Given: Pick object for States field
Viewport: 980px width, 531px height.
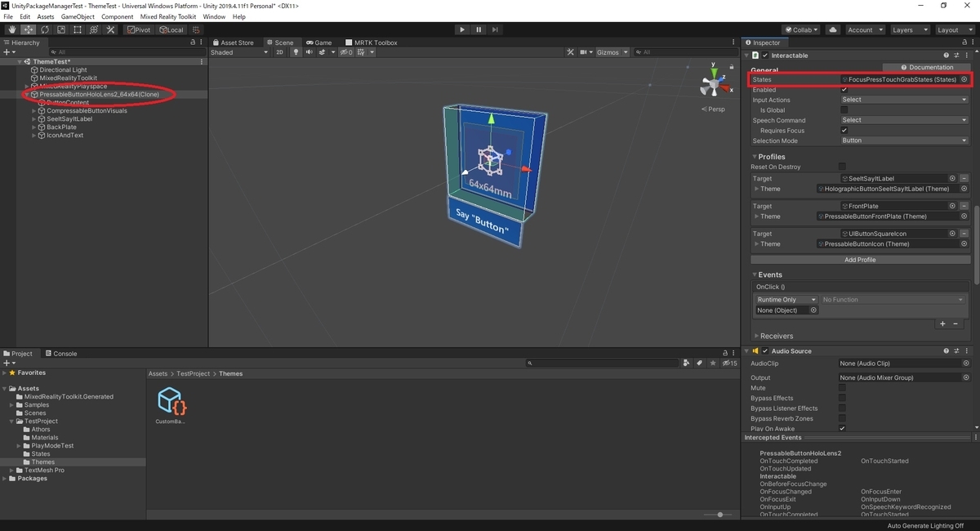Looking at the screenshot, I should pyautogui.click(x=964, y=79).
